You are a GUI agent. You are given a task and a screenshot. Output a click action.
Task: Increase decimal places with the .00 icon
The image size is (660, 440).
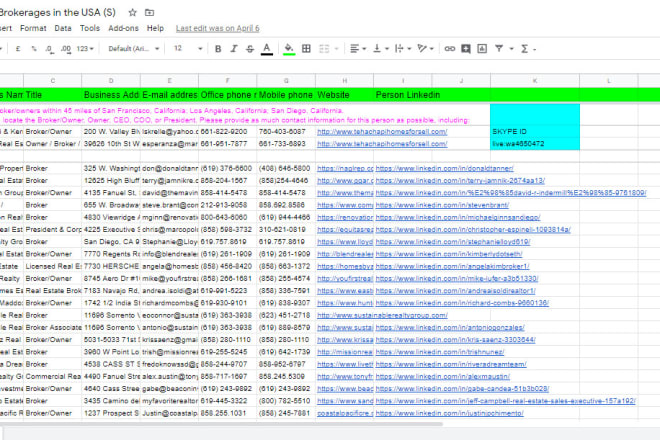click(66, 49)
